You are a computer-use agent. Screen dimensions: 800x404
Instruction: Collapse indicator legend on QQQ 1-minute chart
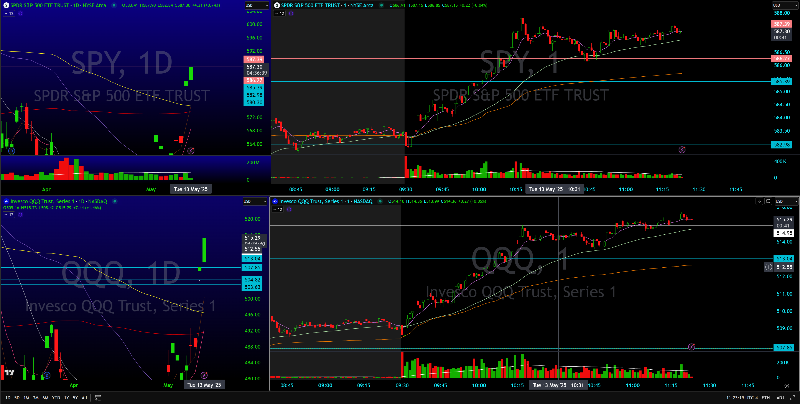point(278,209)
